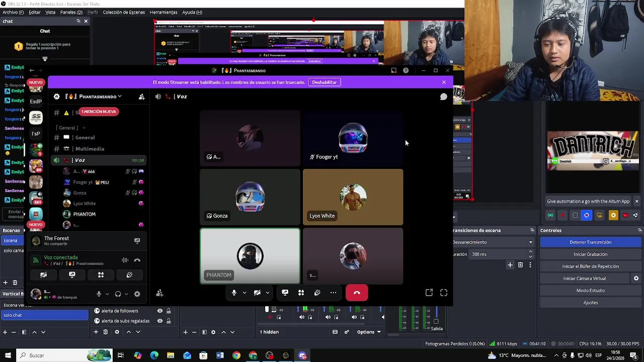Open Desvanecimiento transition dropdown
This screenshot has width=644, height=362.
click(493, 242)
